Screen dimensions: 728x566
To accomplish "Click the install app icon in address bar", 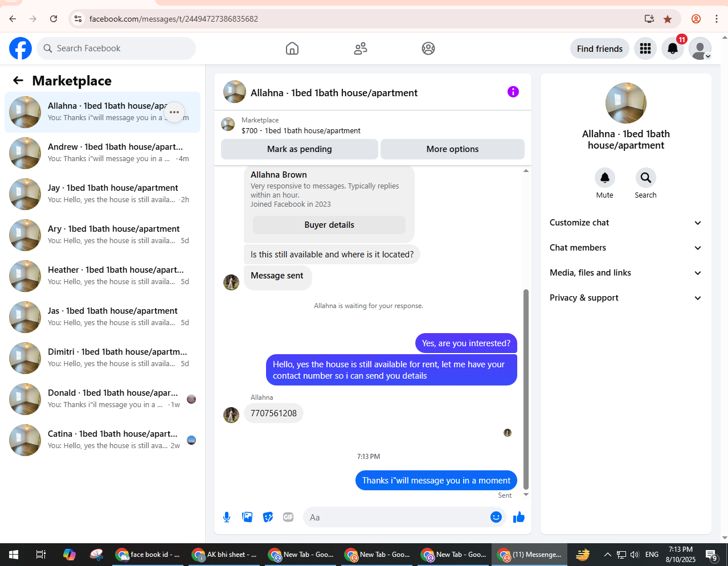I will [649, 19].
